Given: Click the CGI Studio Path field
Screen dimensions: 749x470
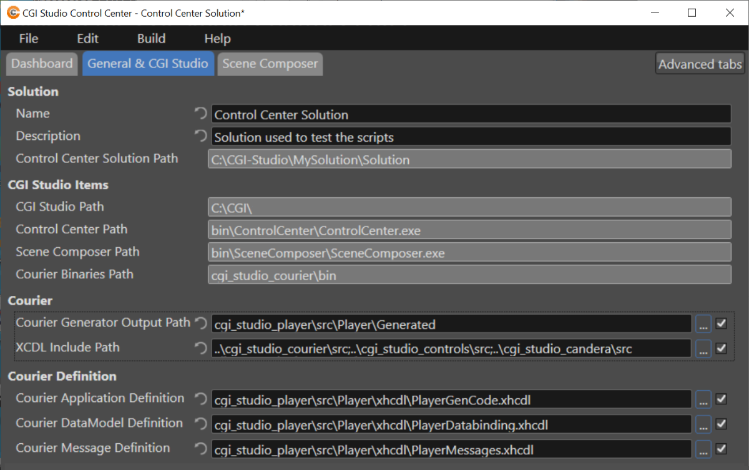Looking at the screenshot, I should [470, 207].
